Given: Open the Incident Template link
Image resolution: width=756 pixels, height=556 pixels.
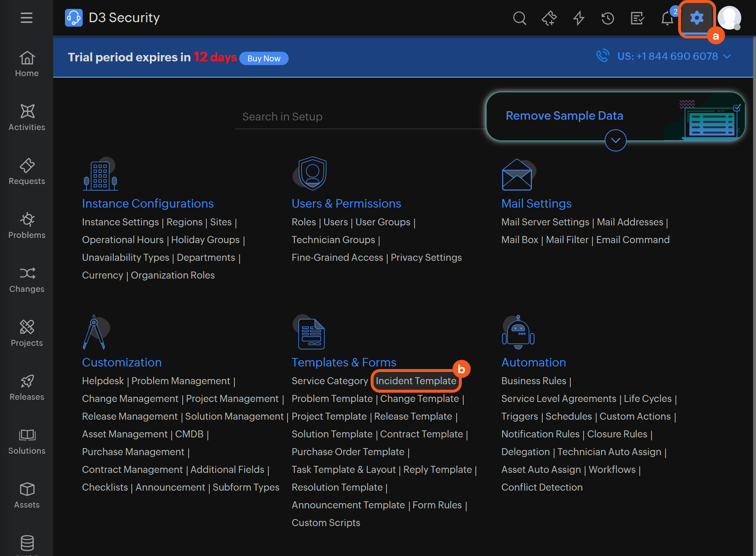Looking at the screenshot, I should pos(416,381).
